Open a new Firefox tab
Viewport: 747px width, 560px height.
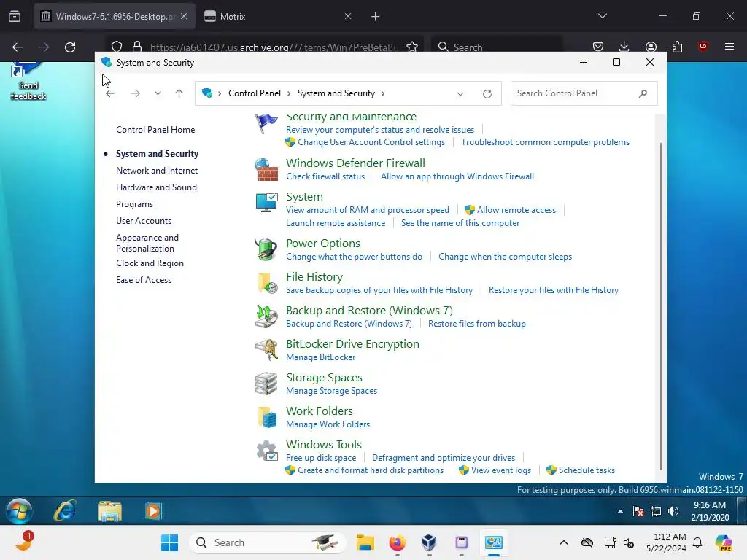[376, 17]
